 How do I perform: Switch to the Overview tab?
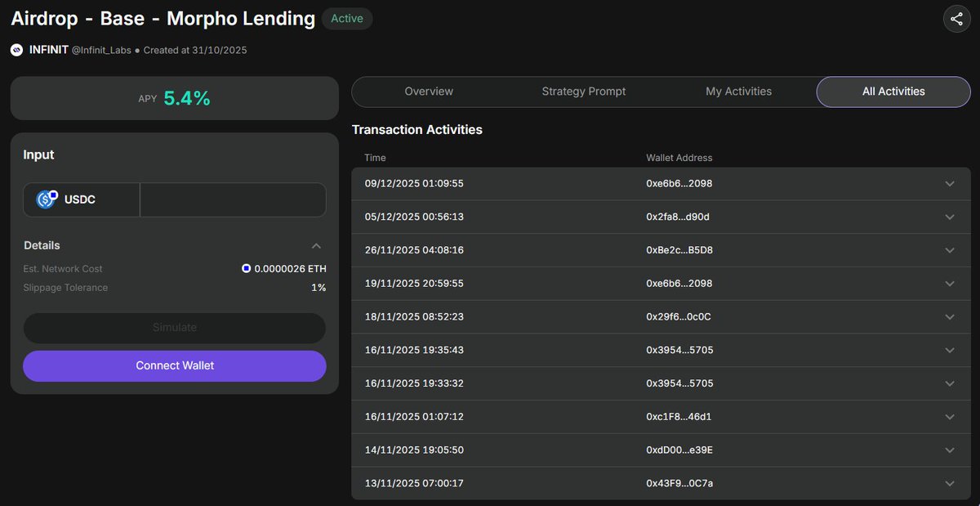(429, 92)
